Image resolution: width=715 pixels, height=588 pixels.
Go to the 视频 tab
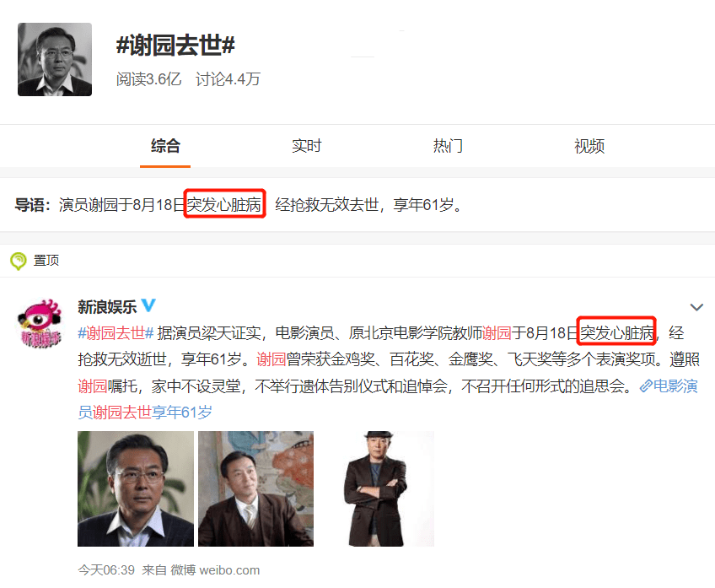pyautogui.click(x=589, y=146)
